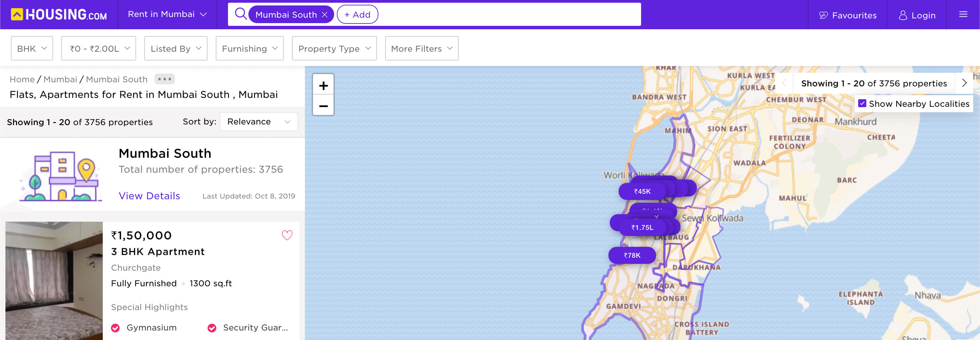Viewport: 980px width, 340px height.
Task: Favourite the ₹1,50,000 apartment with heart icon
Action: point(287,235)
